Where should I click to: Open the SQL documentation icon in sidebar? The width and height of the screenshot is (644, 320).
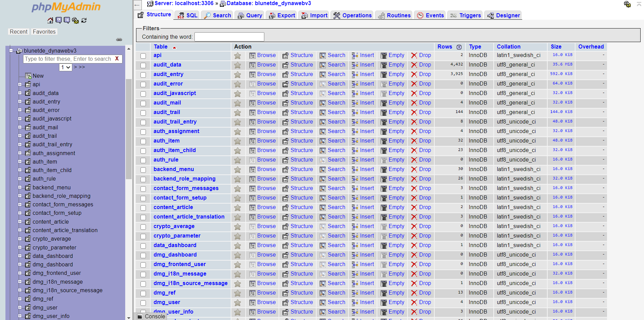[x=67, y=20]
